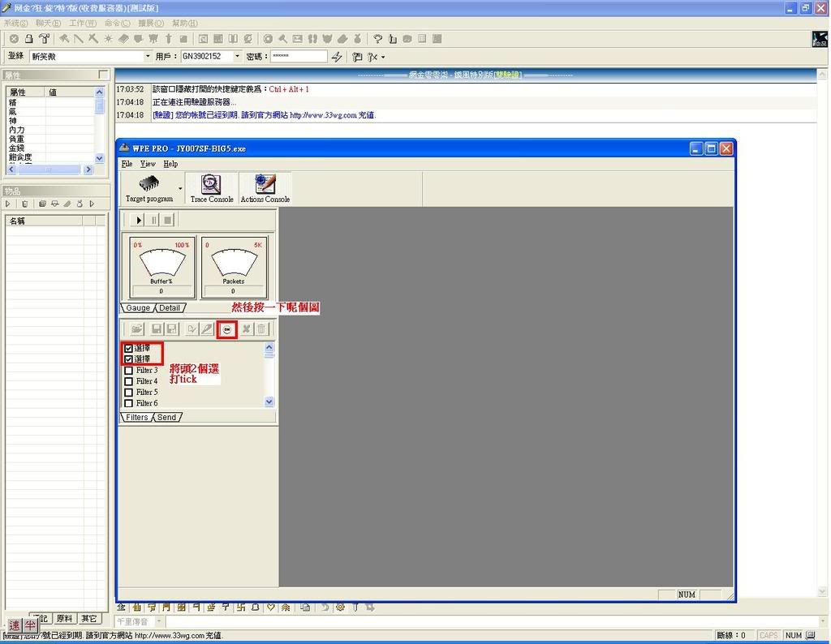
Task: Open the Trace Console in WPE PRO
Action: pos(211,188)
